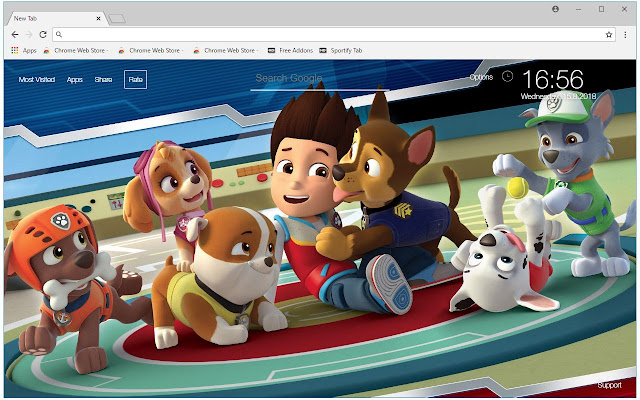This screenshot has height=400, width=640.
Task: Close the New Tab tab
Action: click(x=98, y=18)
